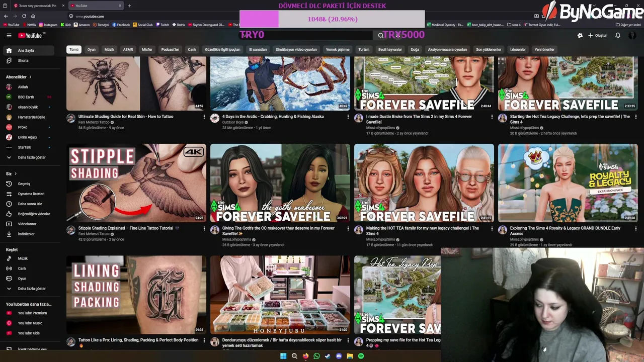Expand the Abonelikler section chevron
The height and width of the screenshot is (362, 644).
tap(30, 77)
